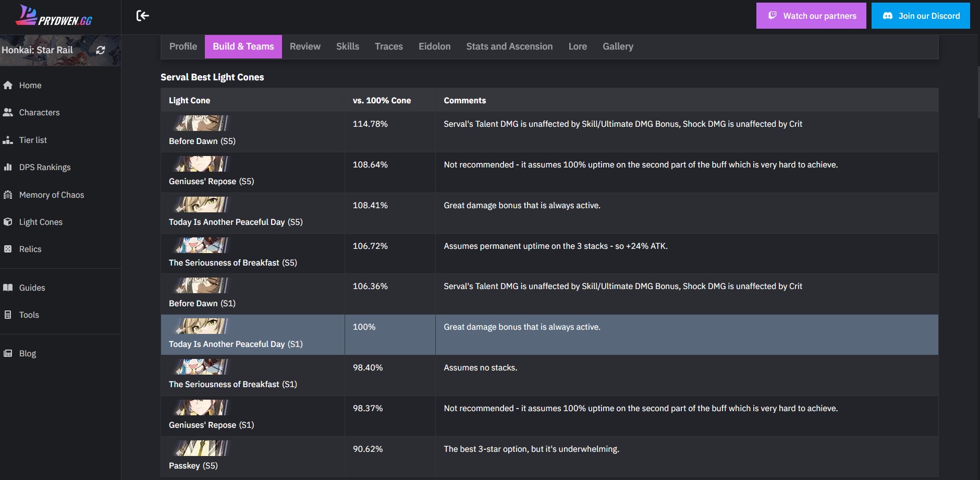Screen dimensions: 980x480
Task: Click the Tier list podium icon
Action: (8, 140)
